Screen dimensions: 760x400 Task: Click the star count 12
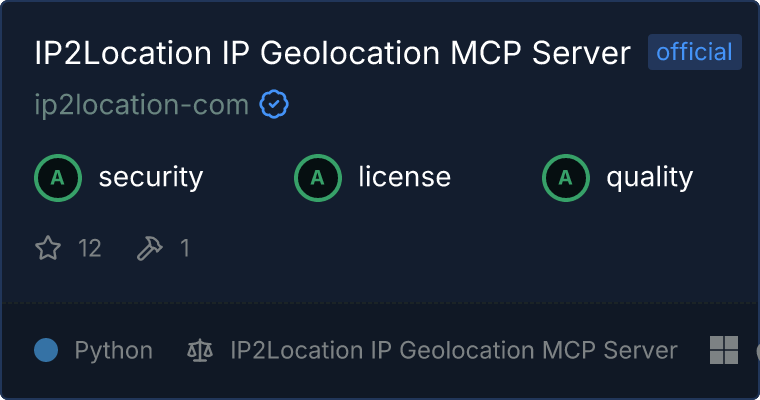pyautogui.click(x=90, y=248)
